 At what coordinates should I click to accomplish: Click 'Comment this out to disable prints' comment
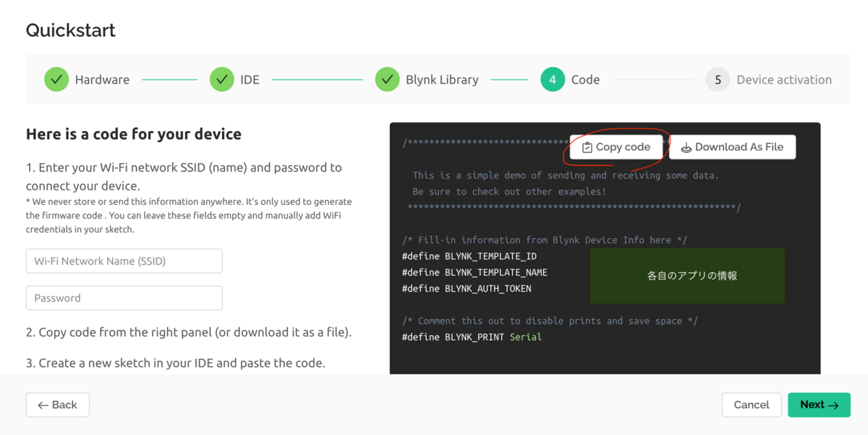550,321
